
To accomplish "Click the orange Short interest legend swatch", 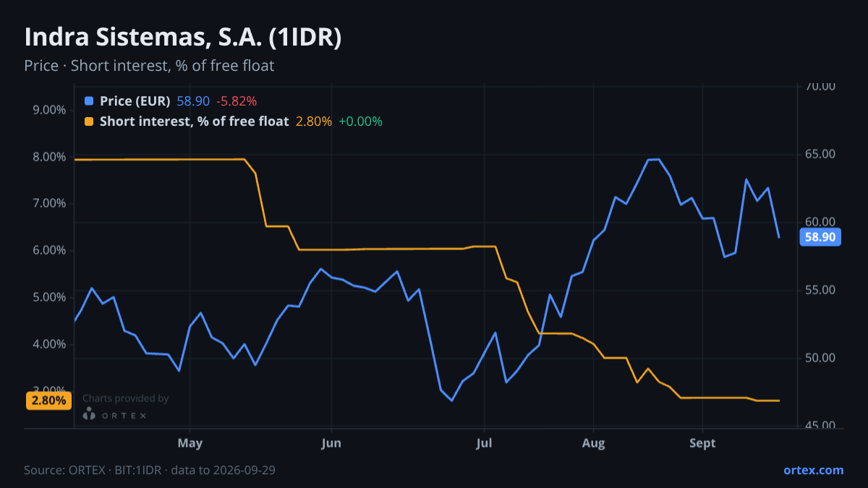I will [x=89, y=121].
